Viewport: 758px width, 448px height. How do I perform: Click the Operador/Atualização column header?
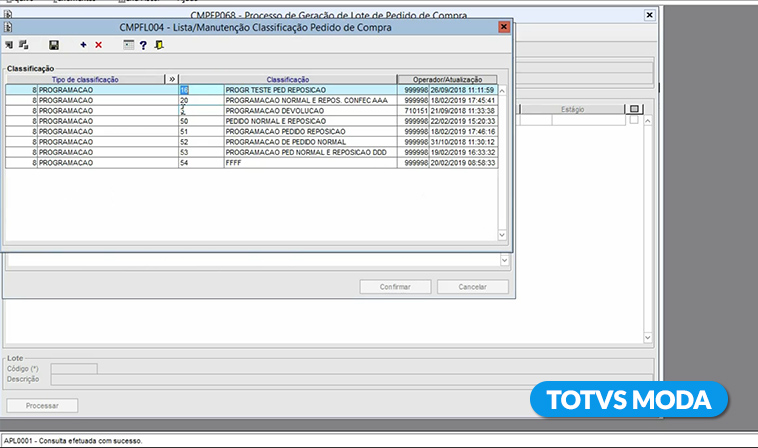coord(446,79)
